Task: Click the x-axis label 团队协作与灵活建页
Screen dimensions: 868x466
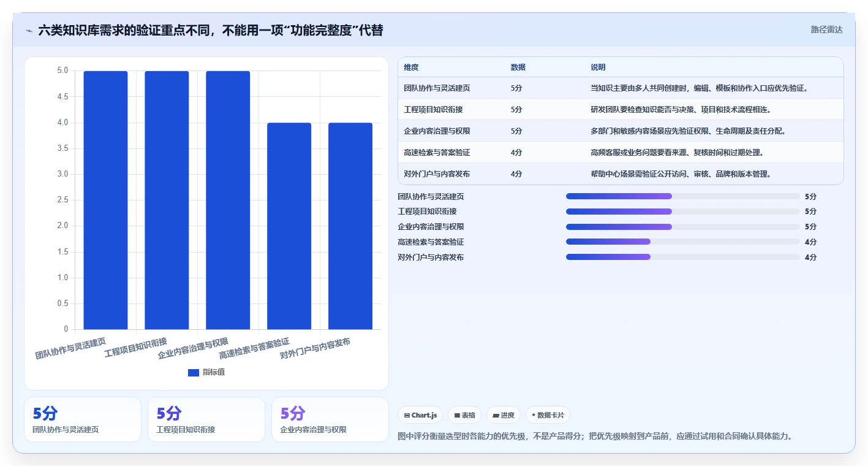Action: [x=70, y=348]
